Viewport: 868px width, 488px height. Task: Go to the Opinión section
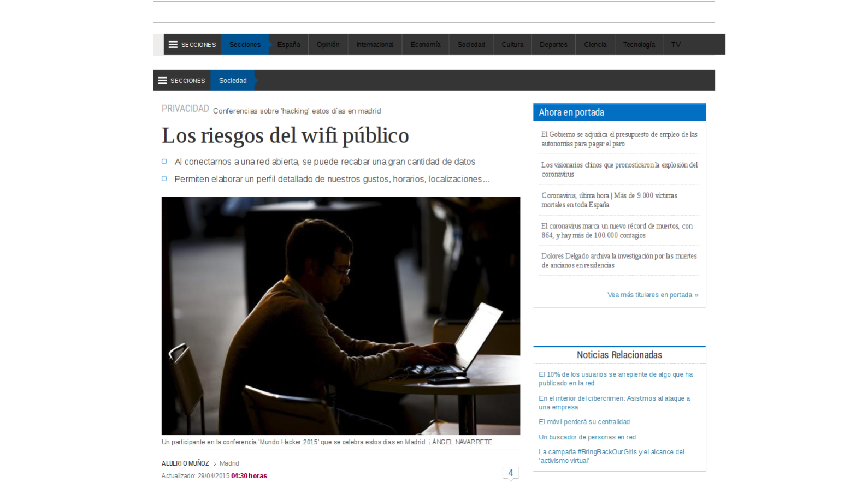click(328, 45)
